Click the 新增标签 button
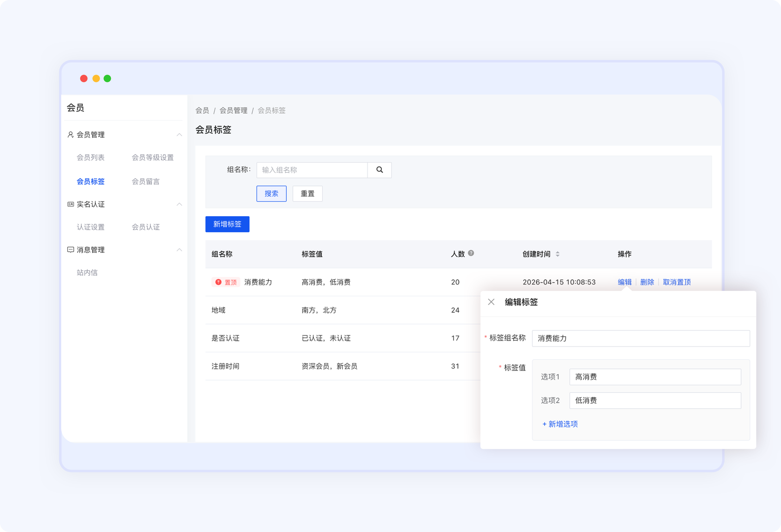This screenshot has height=532, width=781. pyautogui.click(x=227, y=224)
